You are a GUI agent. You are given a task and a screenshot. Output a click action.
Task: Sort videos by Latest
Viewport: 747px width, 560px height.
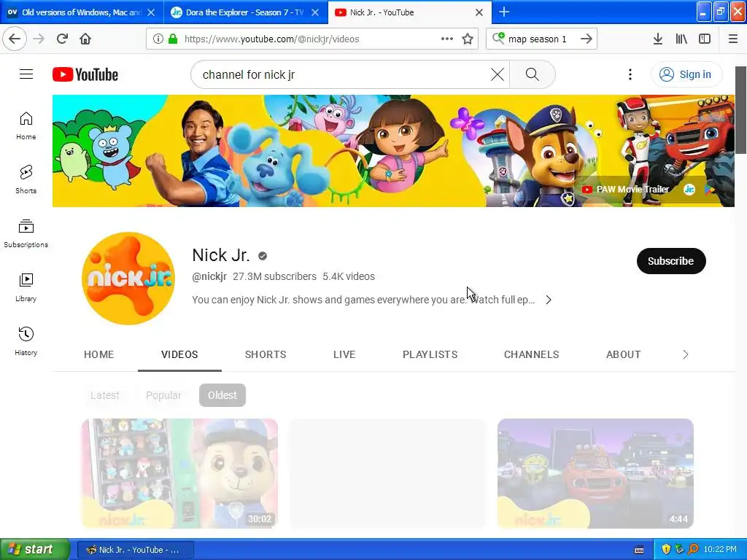(x=105, y=395)
